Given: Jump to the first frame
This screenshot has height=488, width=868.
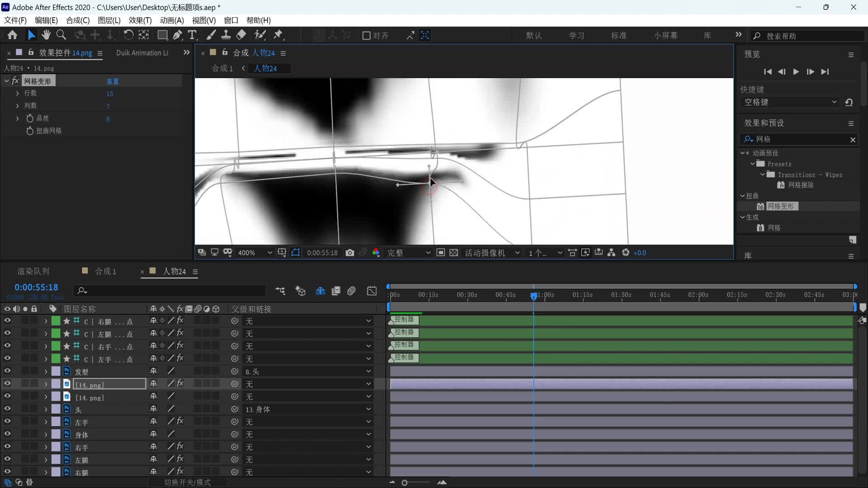Looking at the screenshot, I should pos(768,72).
